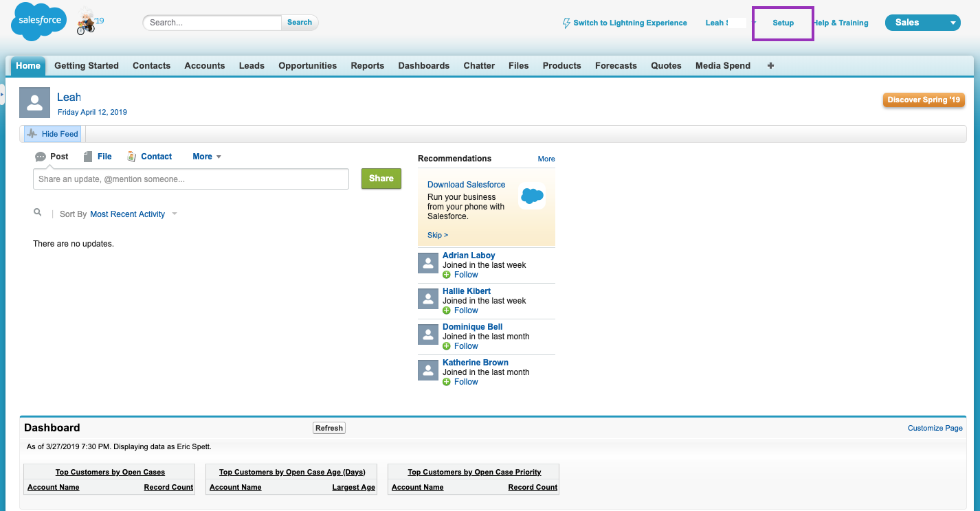Image resolution: width=980 pixels, height=511 pixels.
Task: Open the Dashboards tab
Action: click(x=424, y=66)
